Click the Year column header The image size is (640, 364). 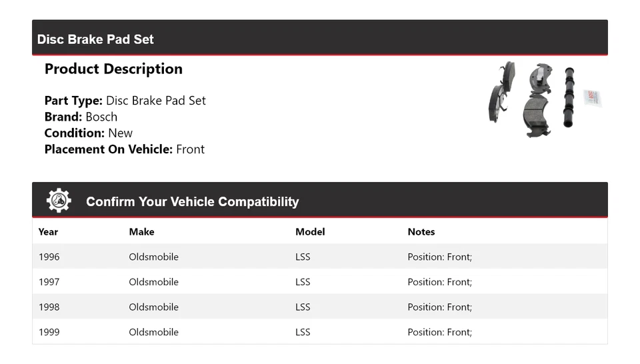coord(48,232)
